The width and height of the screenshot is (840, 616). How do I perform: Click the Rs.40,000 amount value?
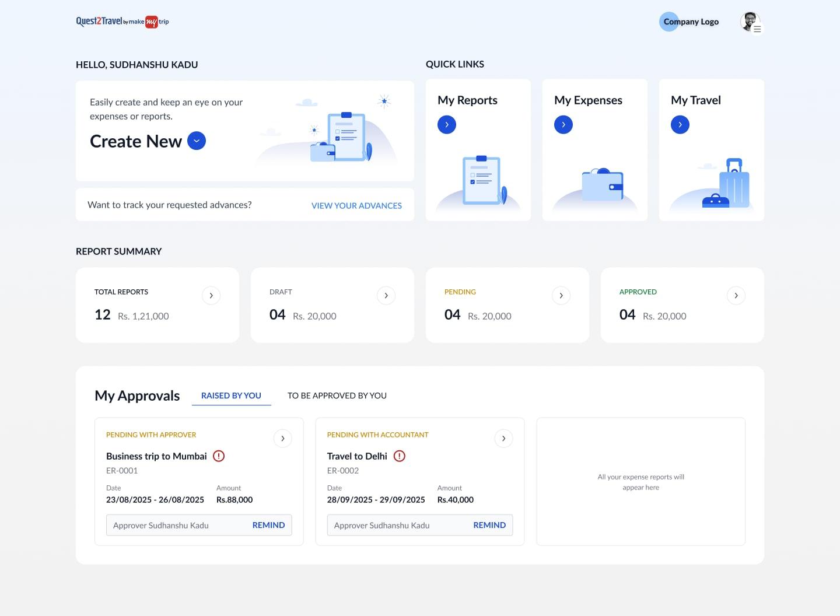pyautogui.click(x=456, y=500)
